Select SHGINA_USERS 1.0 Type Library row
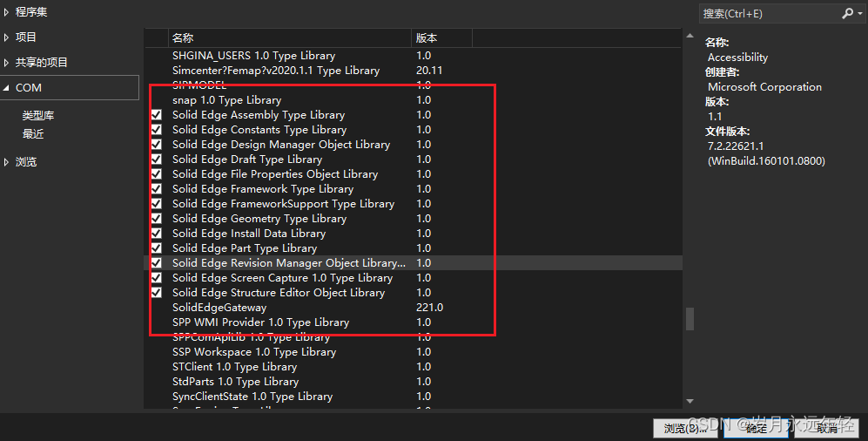 [413, 56]
